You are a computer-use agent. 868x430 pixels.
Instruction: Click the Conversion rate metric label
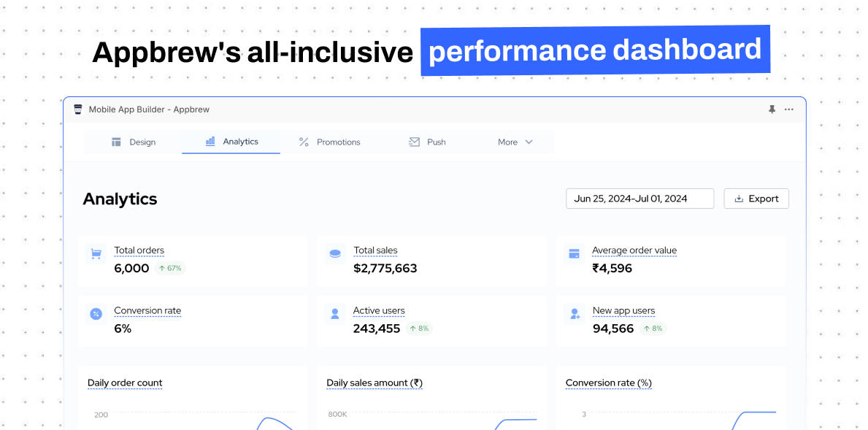point(147,311)
